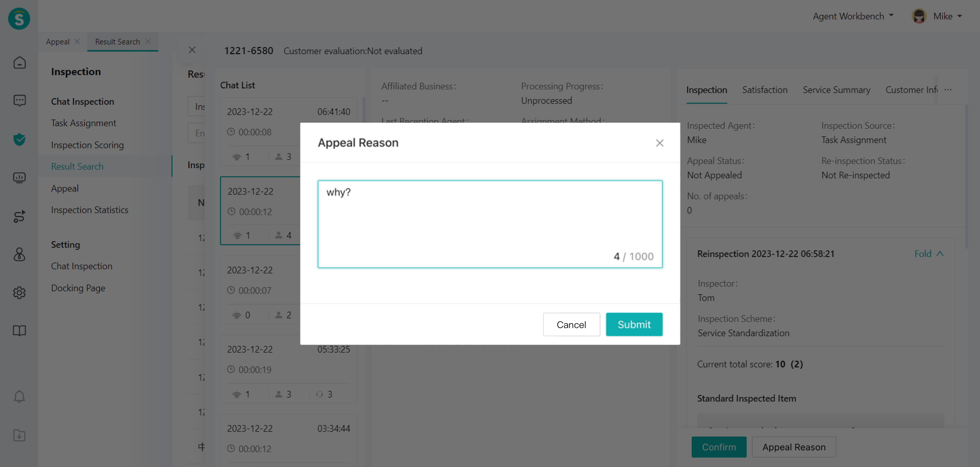Select the Satisfaction tab

(x=765, y=90)
